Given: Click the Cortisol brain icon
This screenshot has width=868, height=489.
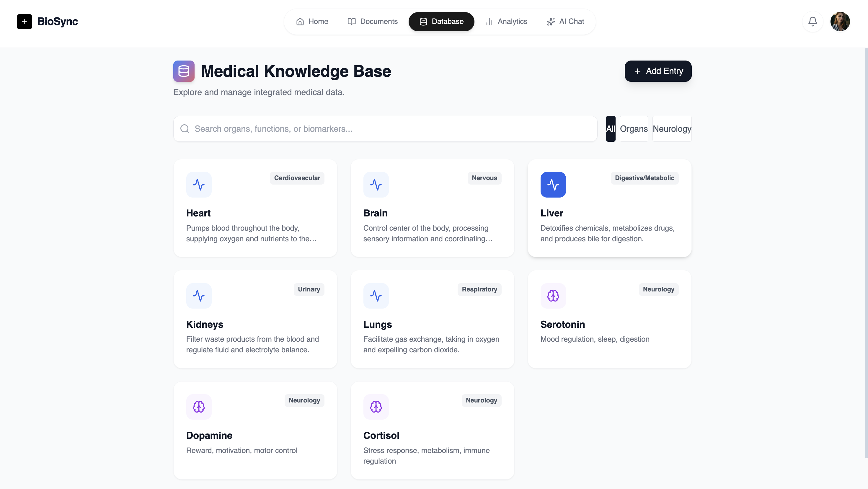Looking at the screenshot, I should pyautogui.click(x=376, y=407).
